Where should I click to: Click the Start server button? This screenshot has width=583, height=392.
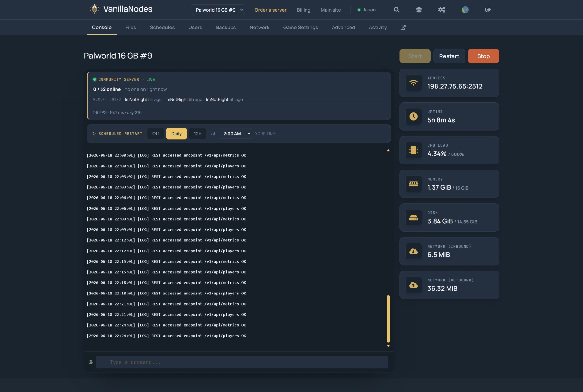415,56
